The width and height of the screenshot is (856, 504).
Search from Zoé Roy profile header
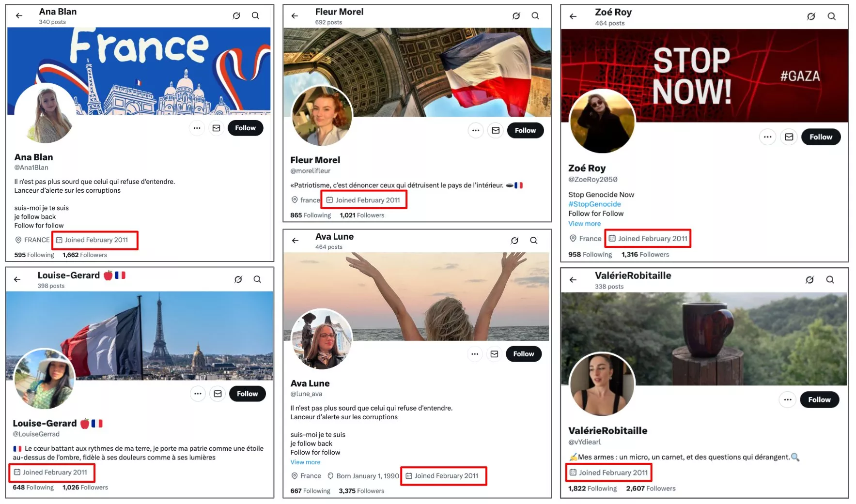[831, 16]
